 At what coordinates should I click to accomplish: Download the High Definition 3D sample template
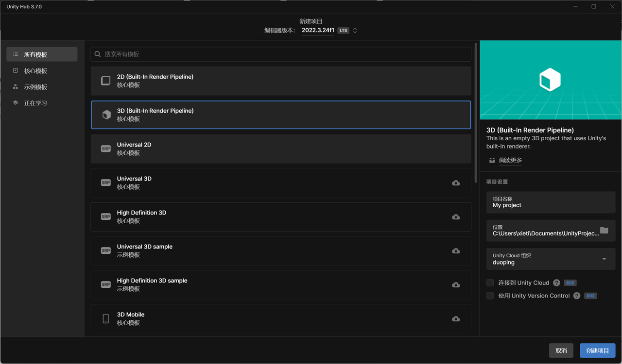click(x=456, y=285)
